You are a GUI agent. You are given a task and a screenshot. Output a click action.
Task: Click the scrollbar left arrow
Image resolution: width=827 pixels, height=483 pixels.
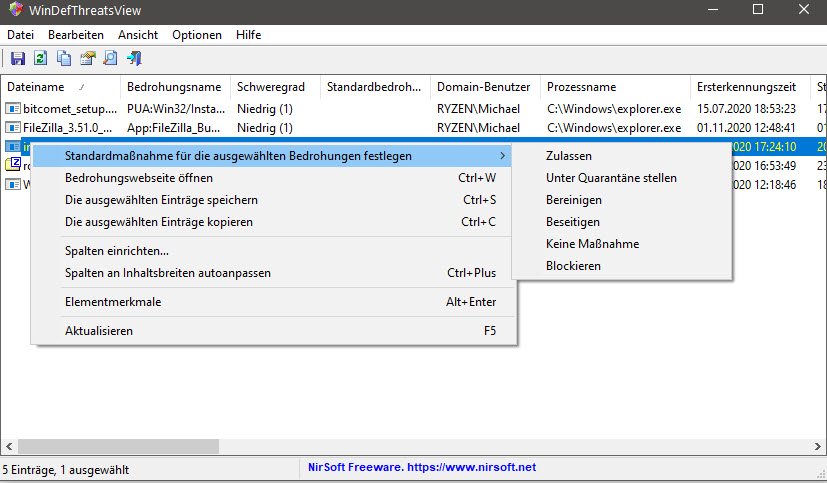point(9,447)
